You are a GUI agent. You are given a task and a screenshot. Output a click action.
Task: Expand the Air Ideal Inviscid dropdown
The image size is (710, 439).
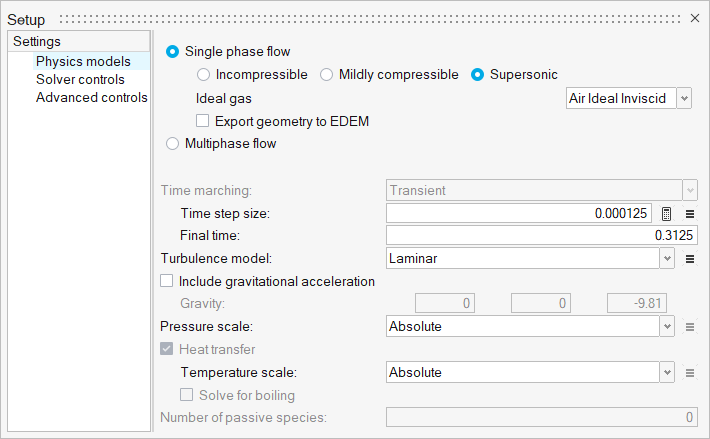(684, 98)
